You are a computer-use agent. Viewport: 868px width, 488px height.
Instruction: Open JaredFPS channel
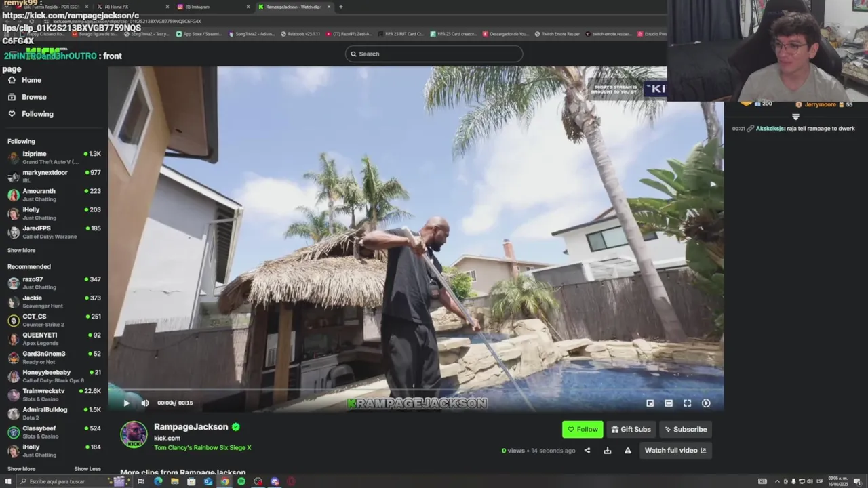pyautogui.click(x=54, y=232)
